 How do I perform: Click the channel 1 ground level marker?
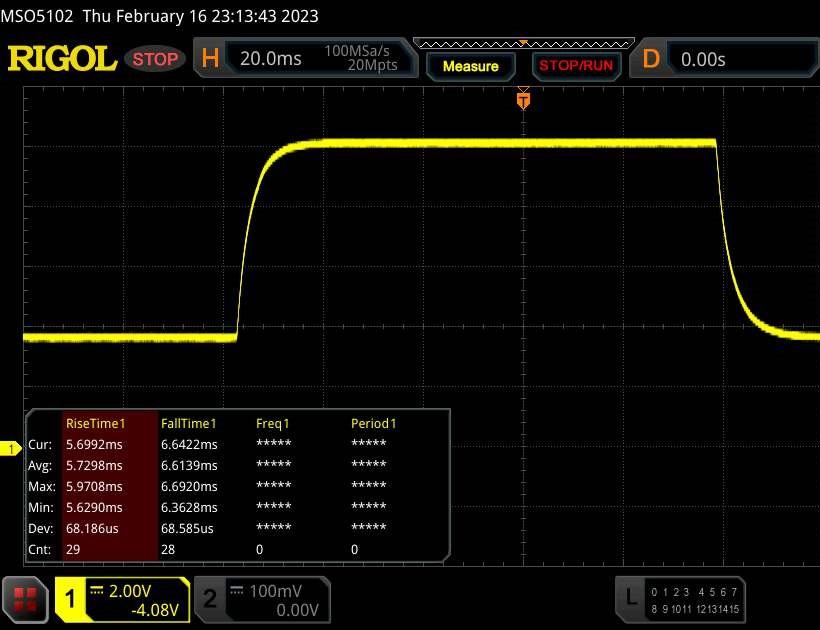[x=11, y=449]
